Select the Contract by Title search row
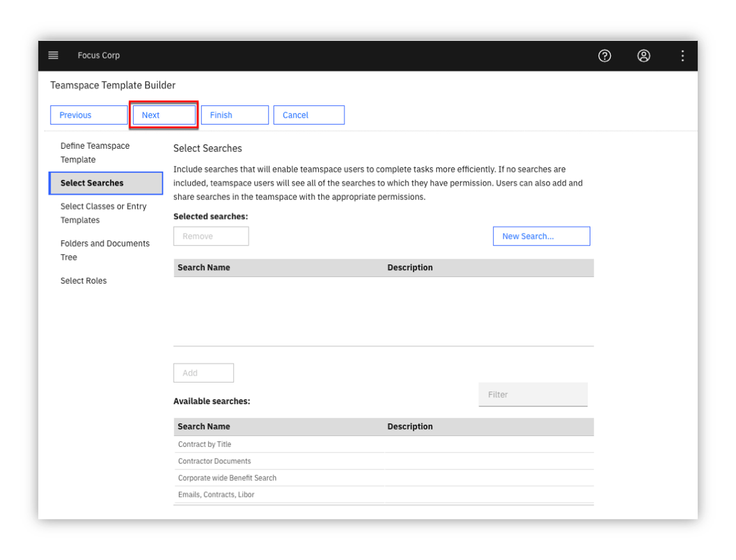The height and width of the screenshot is (560, 736). 383,444
